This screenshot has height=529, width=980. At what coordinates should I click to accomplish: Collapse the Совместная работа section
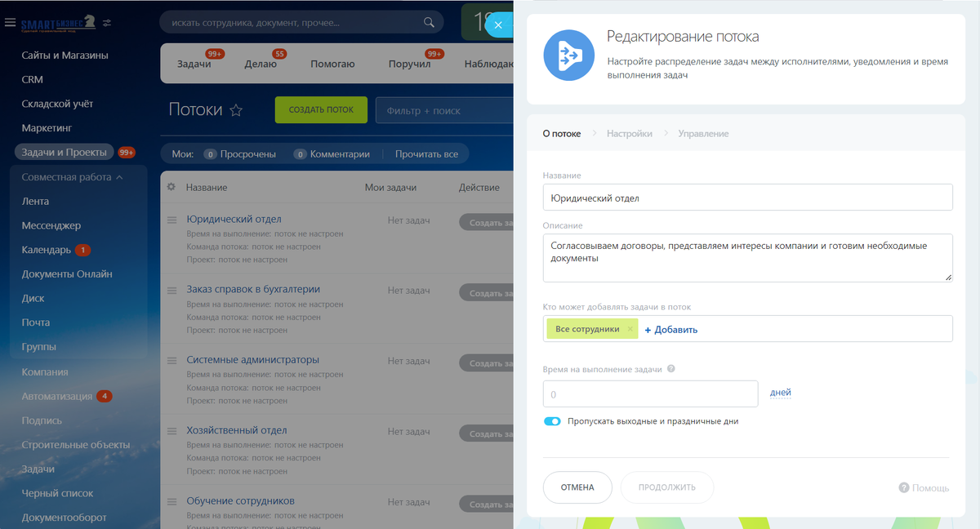(x=119, y=177)
